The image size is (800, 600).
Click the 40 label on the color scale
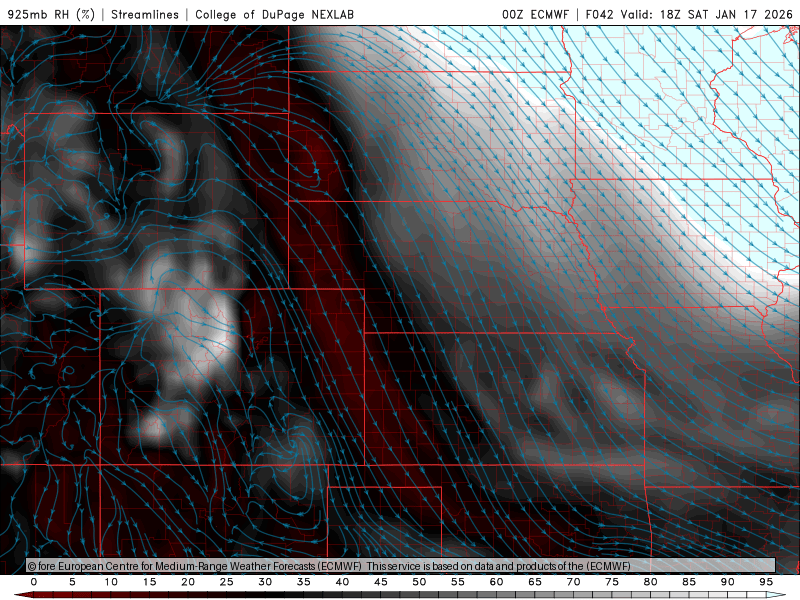(342, 582)
